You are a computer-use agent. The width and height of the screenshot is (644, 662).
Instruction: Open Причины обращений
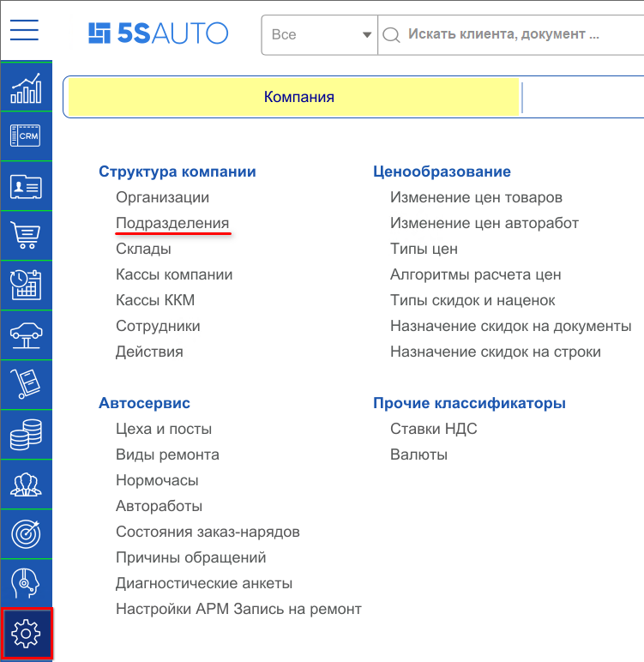191,557
